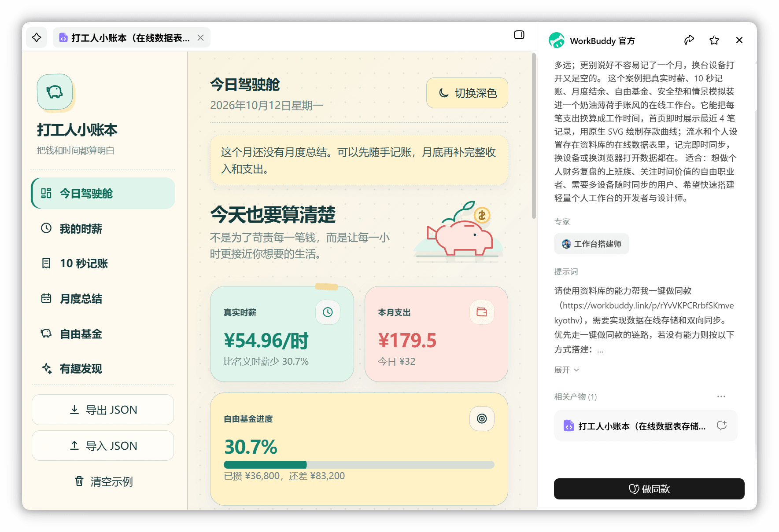Toggle the side panel layout icon

click(x=519, y=35)
